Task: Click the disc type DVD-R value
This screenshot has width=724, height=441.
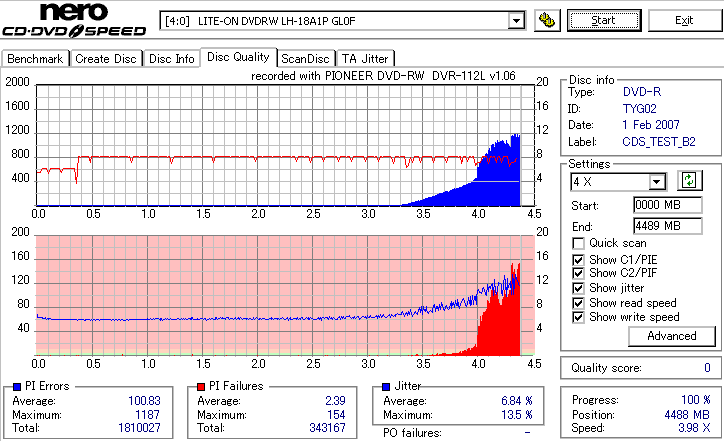Action: click(642, 92)
